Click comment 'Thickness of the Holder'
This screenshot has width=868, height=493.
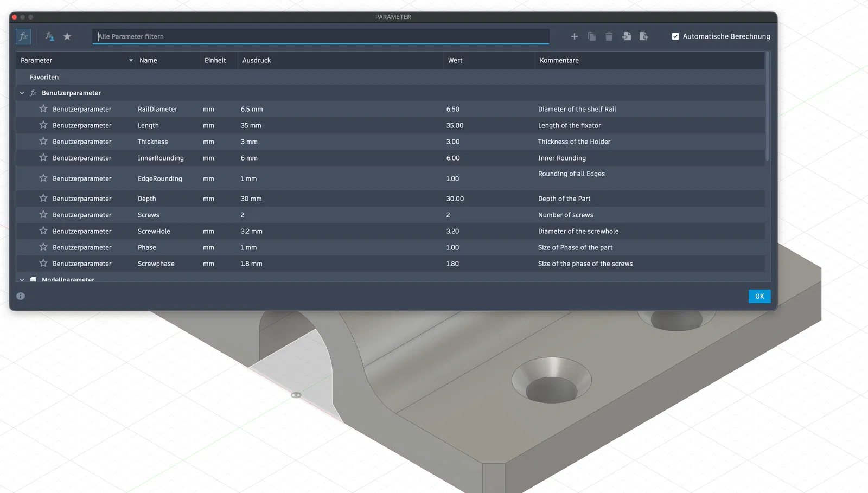pyautogui.click(x=574, y=142)
